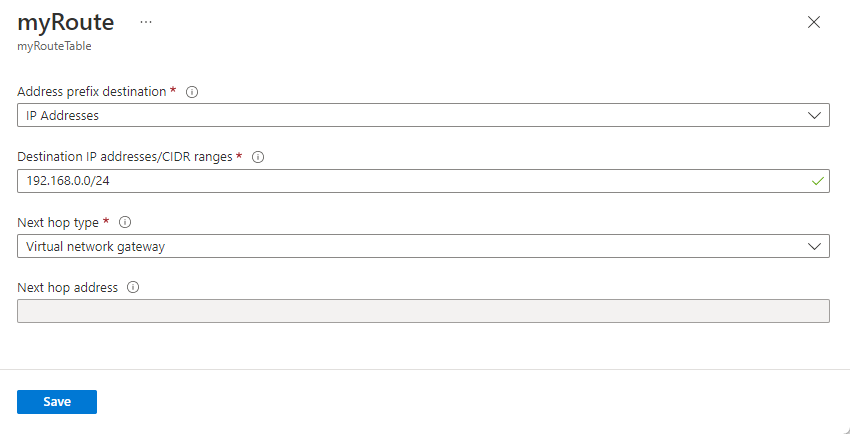
Task: Click the Next hop address label
Action: pyautogui.click(x=68, y=288)
